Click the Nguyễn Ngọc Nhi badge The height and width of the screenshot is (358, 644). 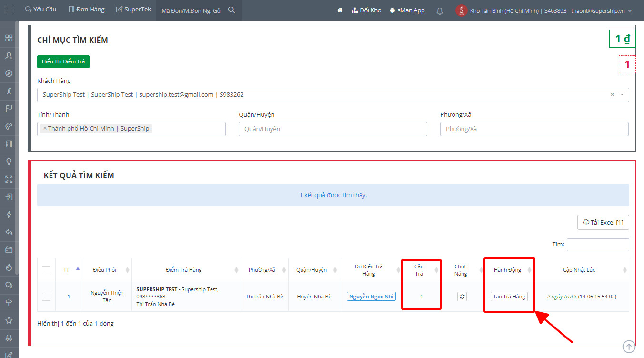371,297
